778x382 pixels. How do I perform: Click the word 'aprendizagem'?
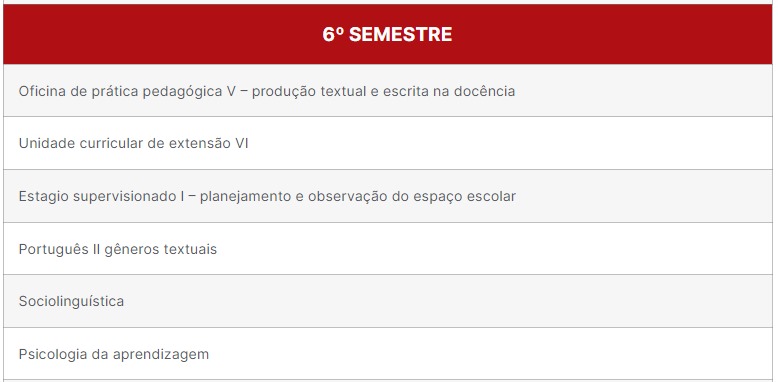pos(161,355)
